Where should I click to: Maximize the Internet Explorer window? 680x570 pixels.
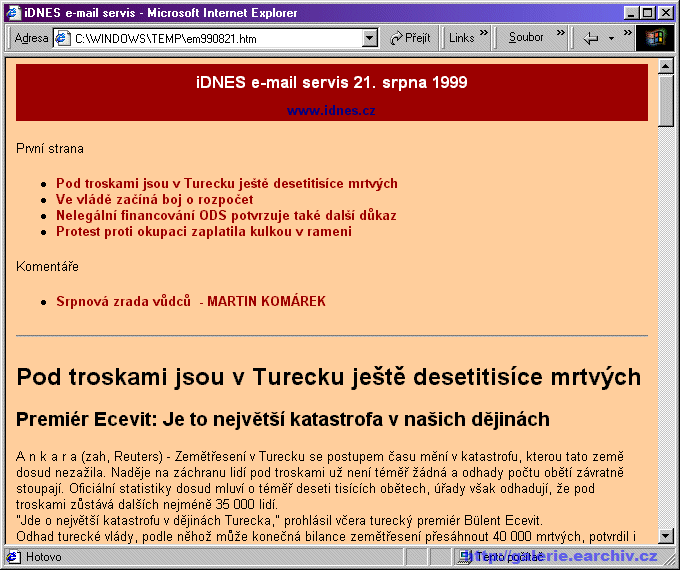[x=647, y=13]
